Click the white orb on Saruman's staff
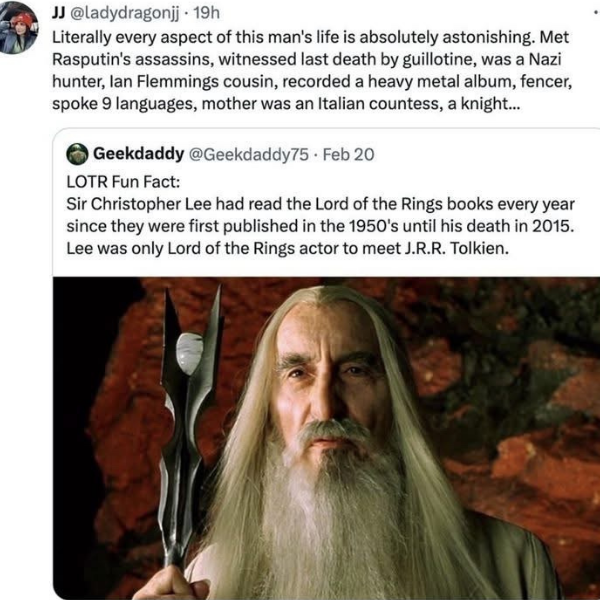Screen dimensions: 600x600 (189, 354)
